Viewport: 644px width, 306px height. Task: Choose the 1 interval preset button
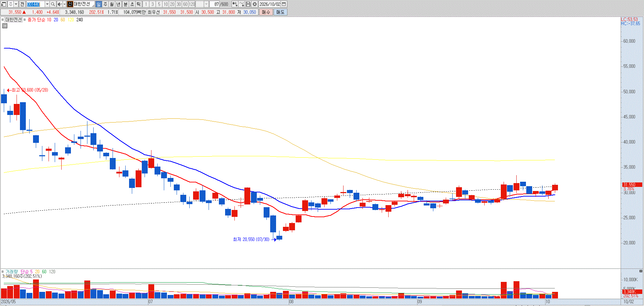(146, 4)
